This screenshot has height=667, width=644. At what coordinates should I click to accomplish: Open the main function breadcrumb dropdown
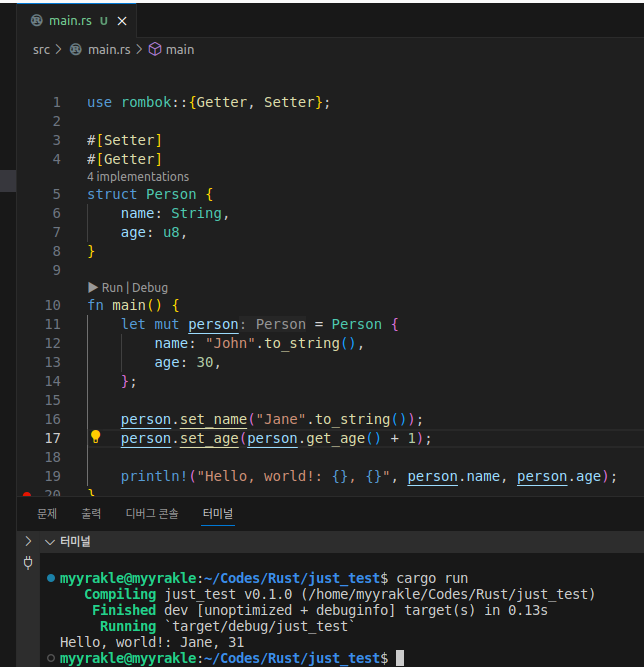coord(180,49)
